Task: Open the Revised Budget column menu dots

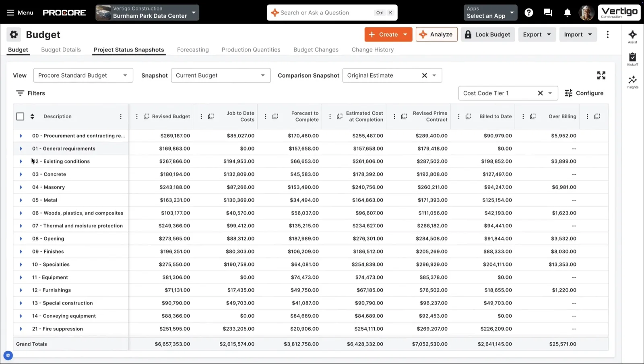Action: point(137,116)
